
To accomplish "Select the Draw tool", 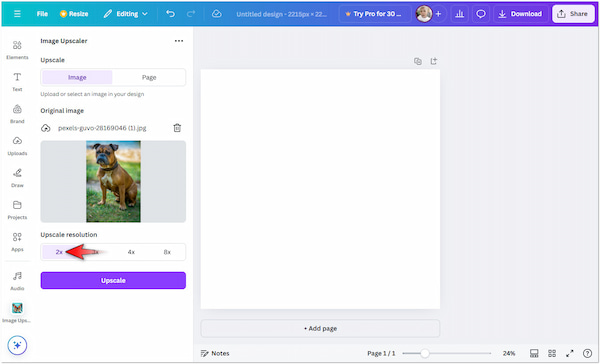I will pos(17,178).
